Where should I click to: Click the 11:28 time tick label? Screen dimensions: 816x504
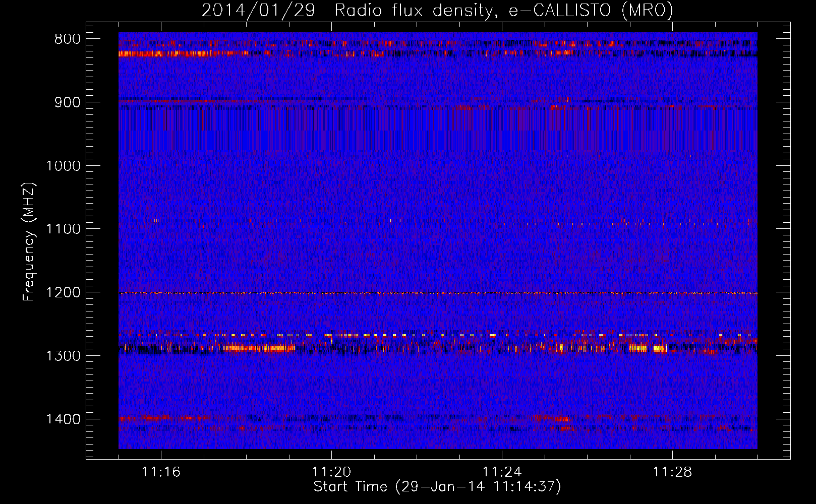672,472
